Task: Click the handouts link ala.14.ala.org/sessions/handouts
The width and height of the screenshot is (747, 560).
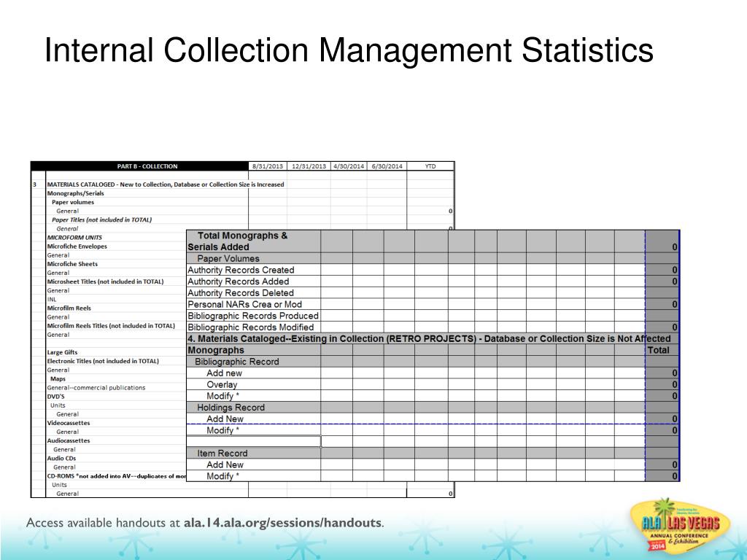Action: click(282, 523)
